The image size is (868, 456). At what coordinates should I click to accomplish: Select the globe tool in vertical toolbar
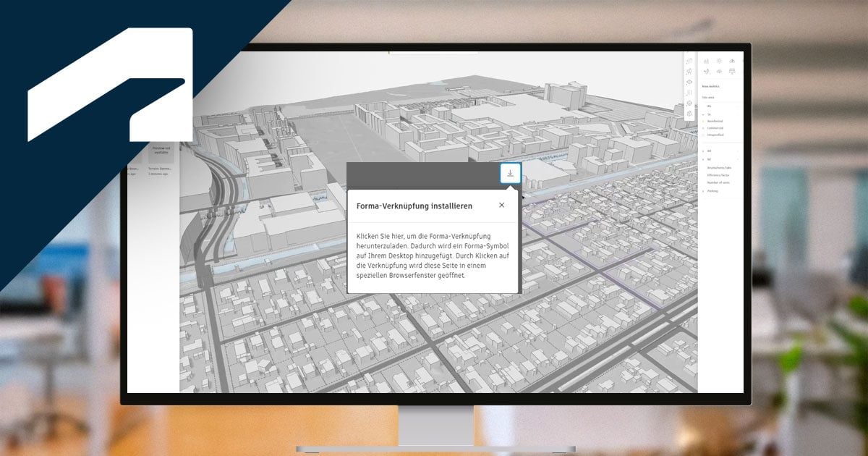coord(689,103)
